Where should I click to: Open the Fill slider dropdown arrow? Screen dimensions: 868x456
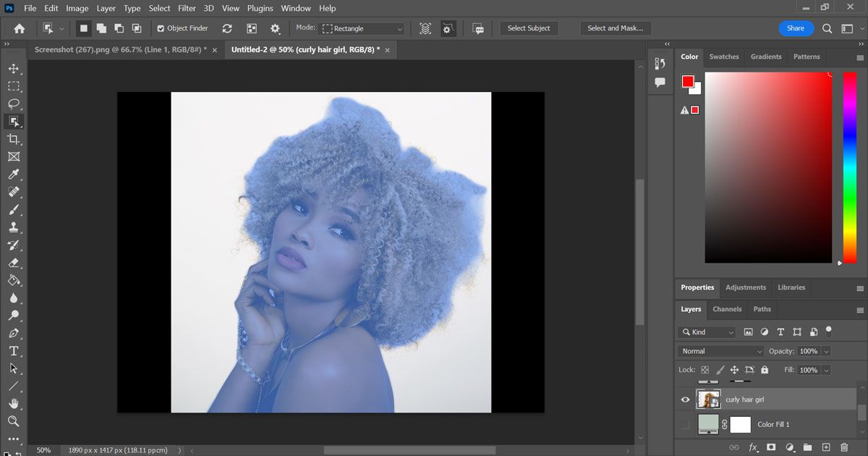click(x=826, y=370)
